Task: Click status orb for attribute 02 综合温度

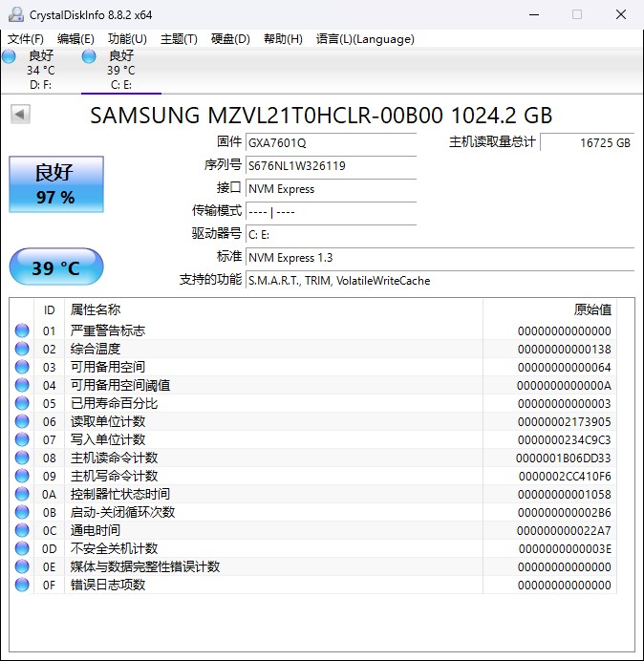Action: pos(22,349)
